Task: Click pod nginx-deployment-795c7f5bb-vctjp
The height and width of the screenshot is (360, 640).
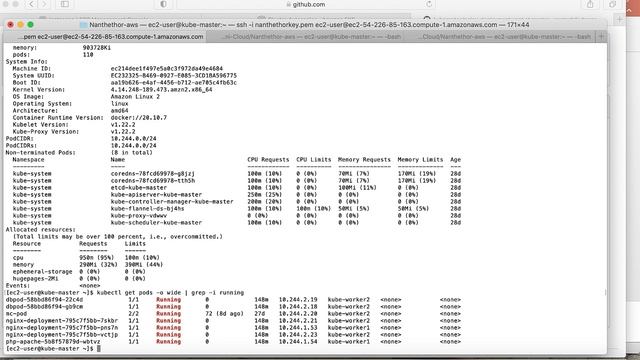Action: [62, 334]
